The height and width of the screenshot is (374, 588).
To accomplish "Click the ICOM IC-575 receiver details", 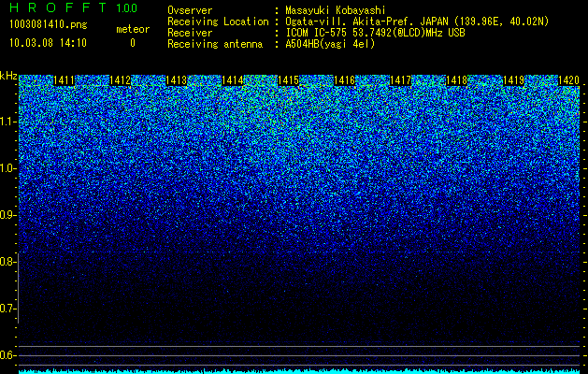I will 376,33.
